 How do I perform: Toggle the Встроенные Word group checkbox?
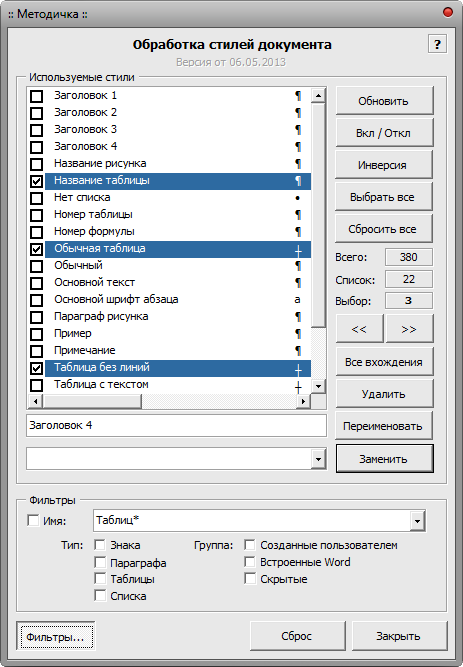(250, 562)
